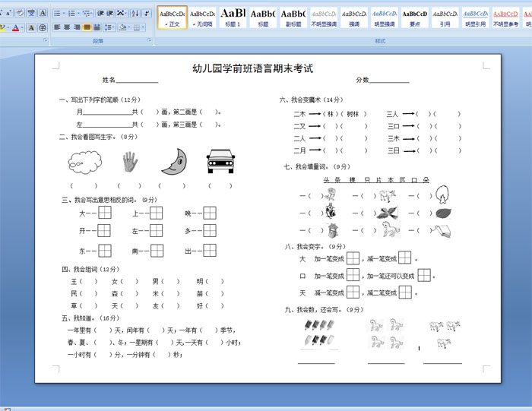Toggle Align Text Right

click(77, 27)
